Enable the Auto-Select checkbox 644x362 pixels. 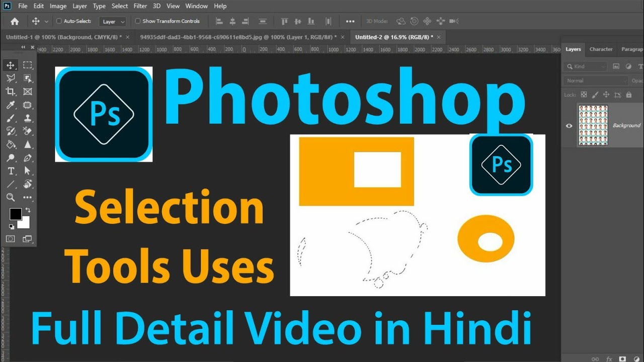[x=59, y=21]
